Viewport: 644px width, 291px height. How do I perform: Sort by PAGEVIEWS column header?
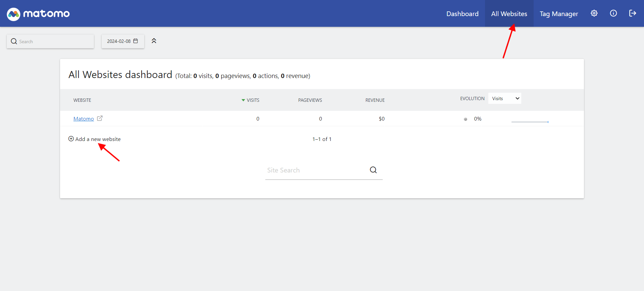[310, 100]
